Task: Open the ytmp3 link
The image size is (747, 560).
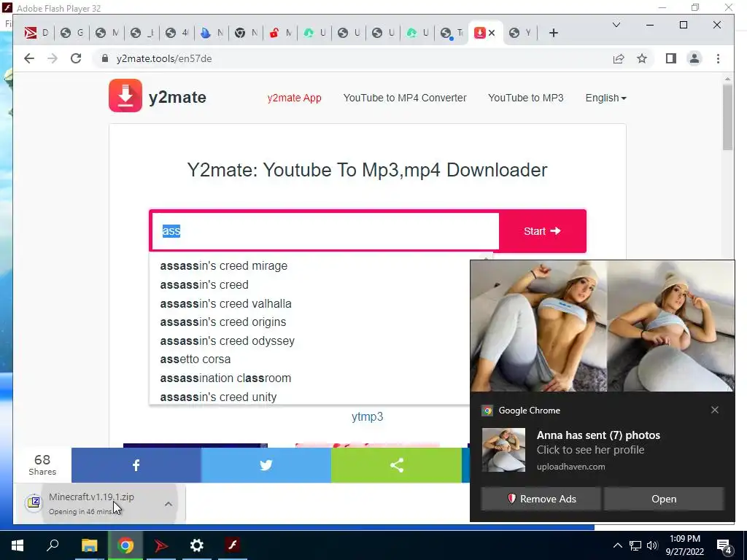Action: pos(368,416)
